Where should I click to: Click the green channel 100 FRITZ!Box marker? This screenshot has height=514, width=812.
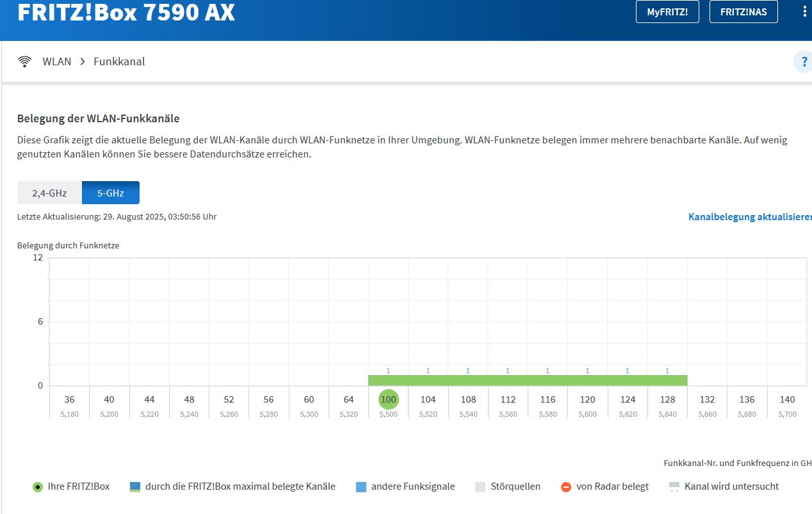pyautogui.click(x=388, y=399)
